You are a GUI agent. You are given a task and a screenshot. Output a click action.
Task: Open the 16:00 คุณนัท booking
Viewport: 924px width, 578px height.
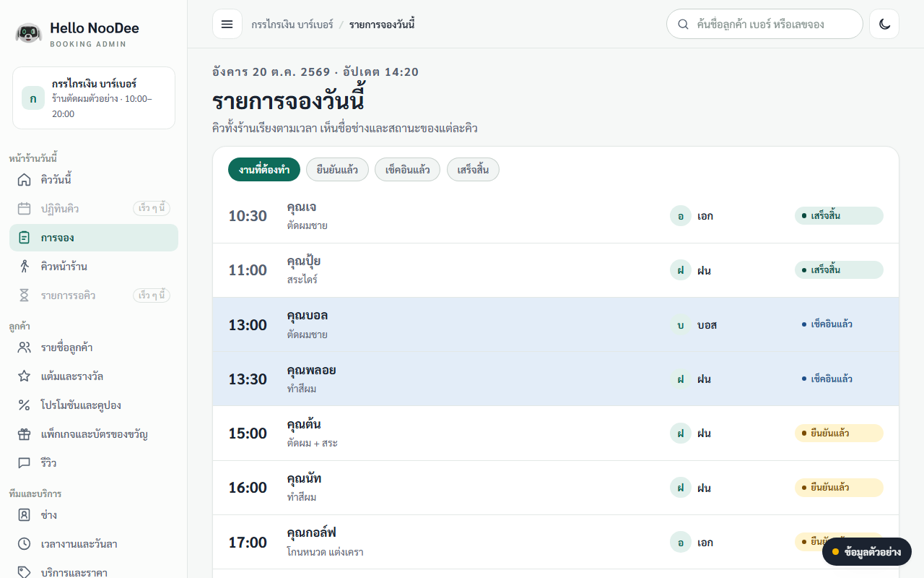556,488
